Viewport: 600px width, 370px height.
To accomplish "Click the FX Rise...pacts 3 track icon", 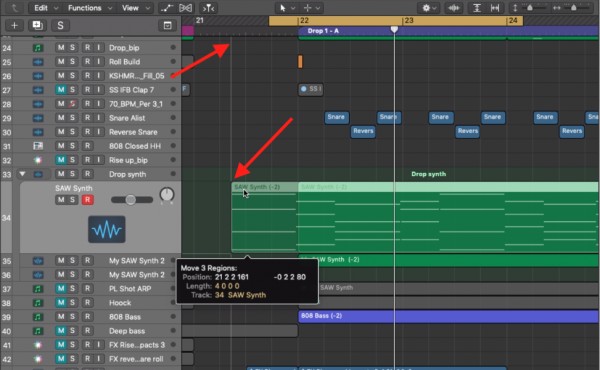I will [x=38, y=345].
